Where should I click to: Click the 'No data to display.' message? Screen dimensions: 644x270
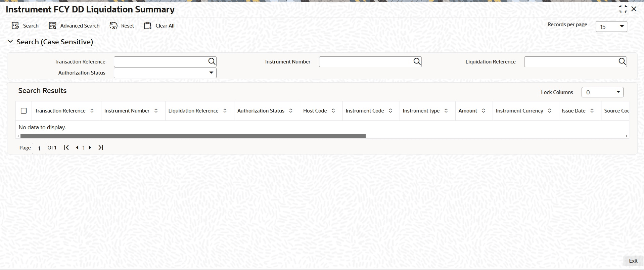pyautogui.click(x=42, y=127)
